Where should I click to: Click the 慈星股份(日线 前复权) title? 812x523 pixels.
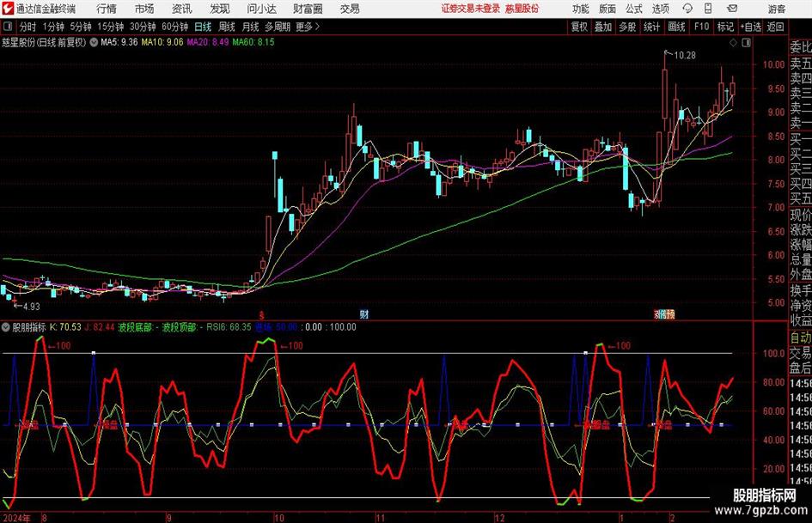pyautogui.click(x=44, y=42)
